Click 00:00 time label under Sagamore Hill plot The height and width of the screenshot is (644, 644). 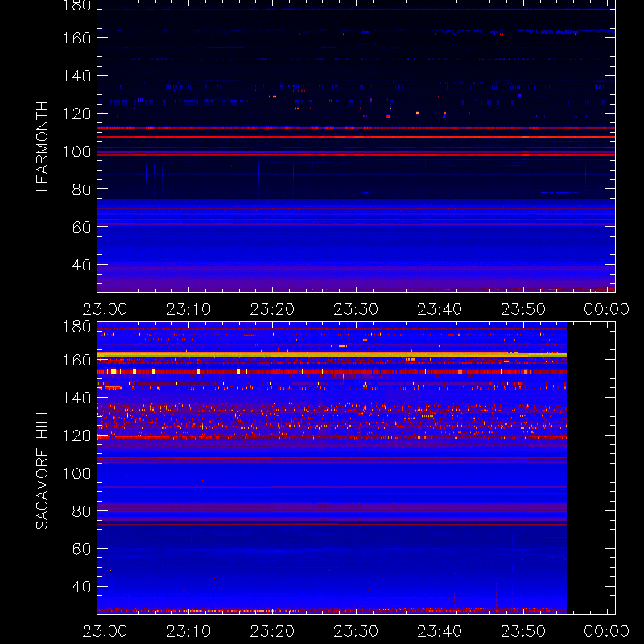607,631
